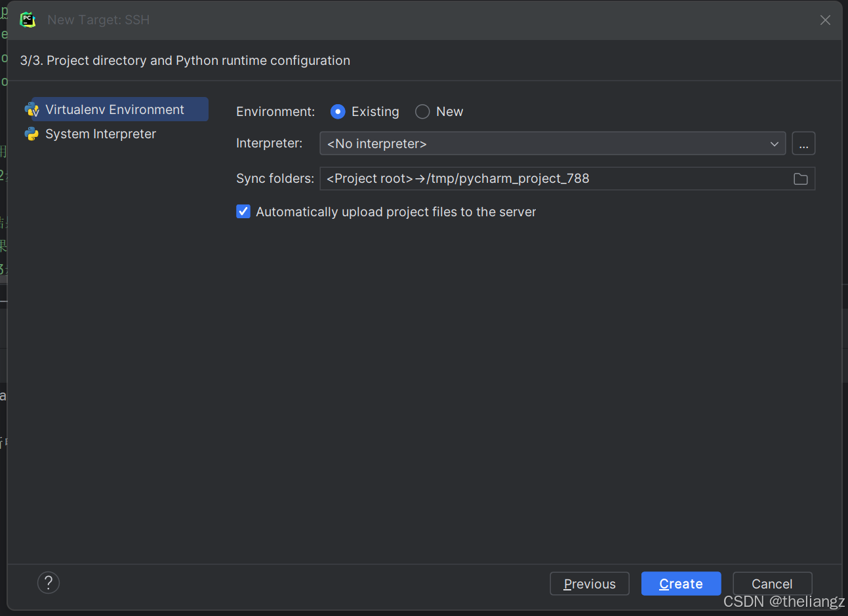Image resolution: width=848 pixels, height=616 pixels.
Task: Choose the New environment radio button
Action: 423,112
